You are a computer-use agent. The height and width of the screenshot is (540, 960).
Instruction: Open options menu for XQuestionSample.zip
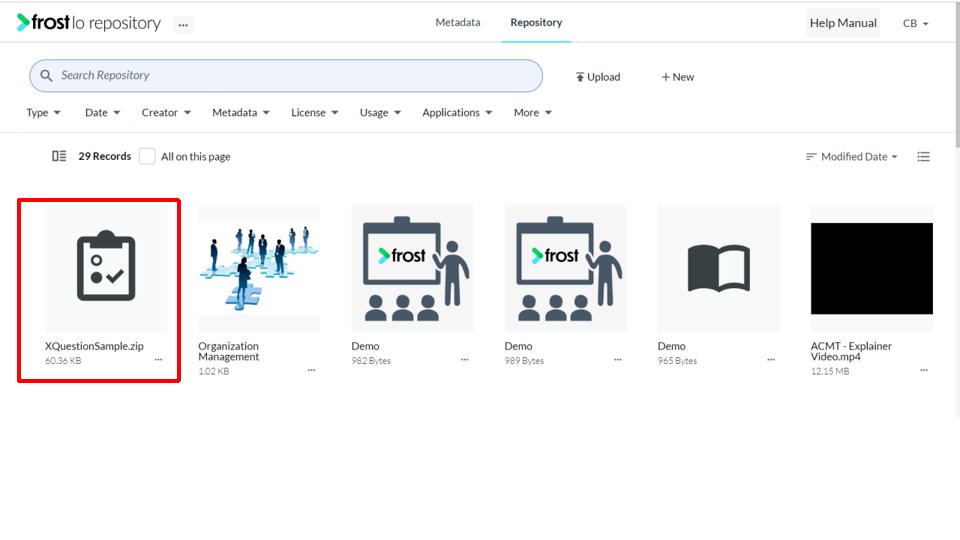[x=159, y=360]
